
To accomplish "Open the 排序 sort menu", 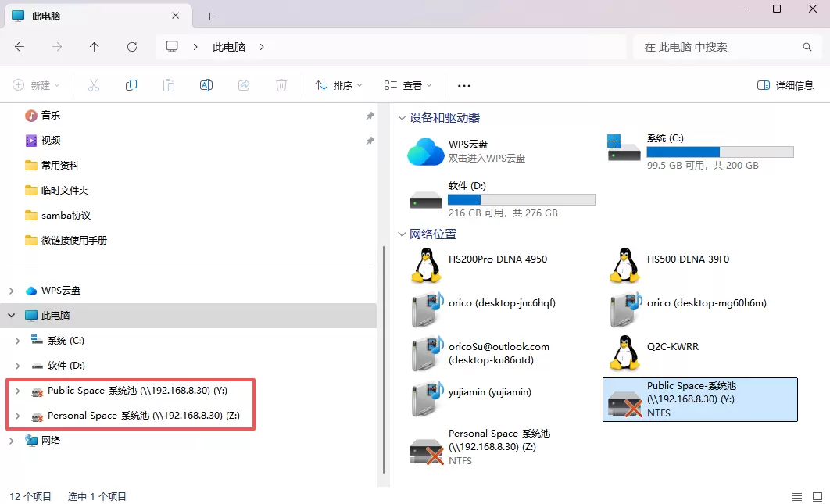I will 338,85.
